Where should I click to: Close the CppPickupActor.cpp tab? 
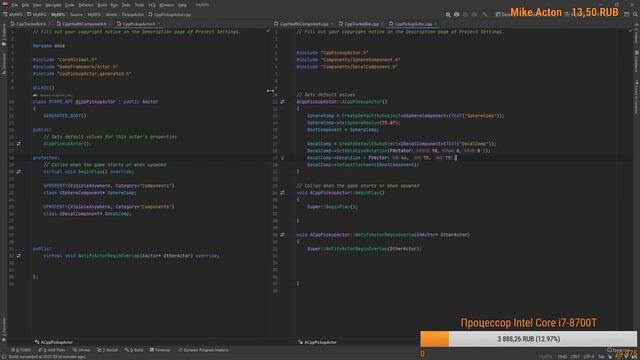point(436,24)
